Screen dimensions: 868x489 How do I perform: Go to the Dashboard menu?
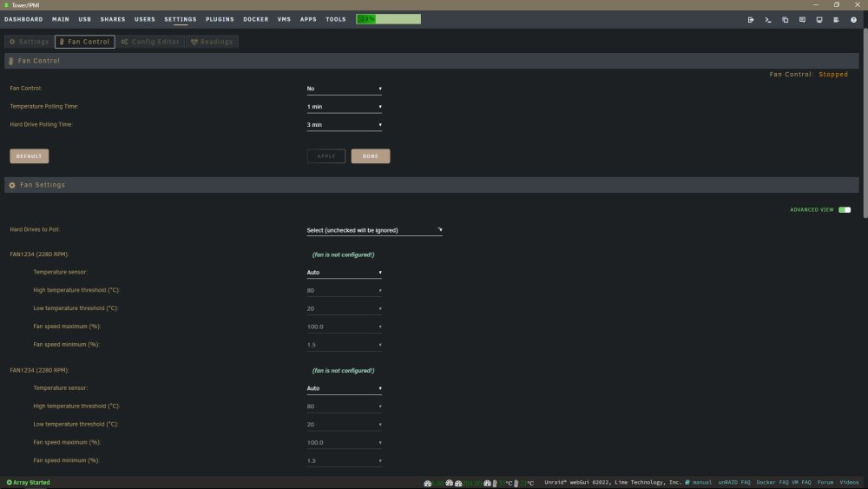point(23,19)
